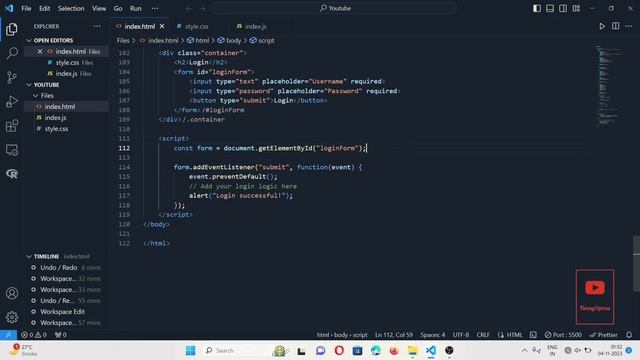The width and height of the screenshot is (640, 360).
Task: Go forward with navigation arrow
Action: (202, 8)
